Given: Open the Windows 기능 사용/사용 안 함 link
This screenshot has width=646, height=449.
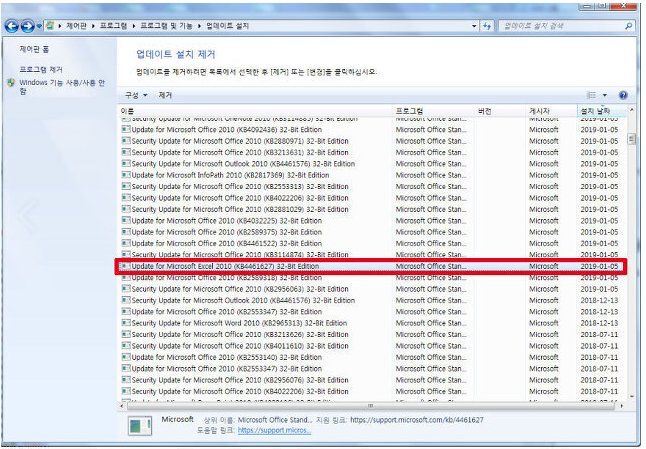Looking at the screenshot, I should pos(62,87).
